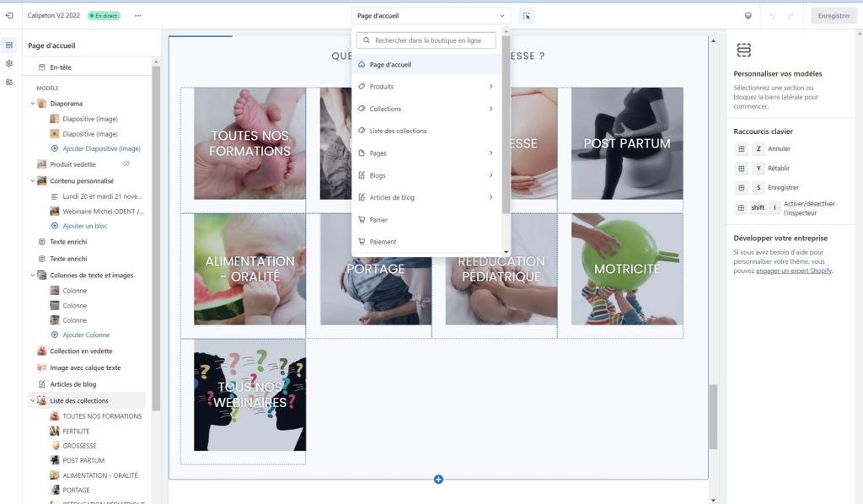Click the redo arrow icon
This screenshot has height=504, width=863.
click(791, 16)
